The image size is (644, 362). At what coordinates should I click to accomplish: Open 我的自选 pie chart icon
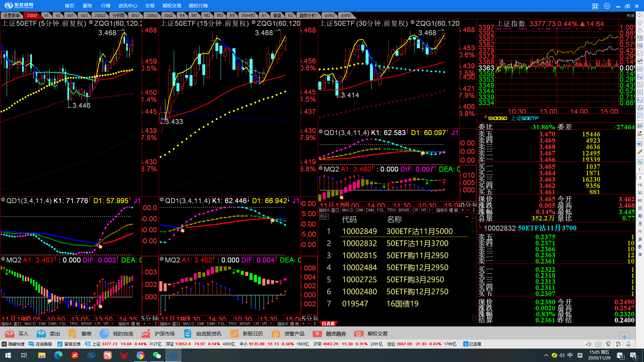click(104, 334)
